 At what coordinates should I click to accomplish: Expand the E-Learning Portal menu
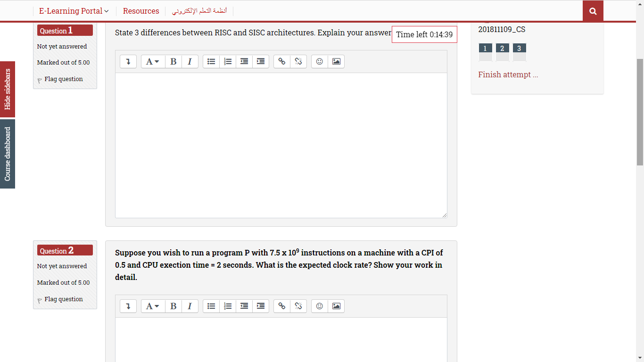[74, 11]
